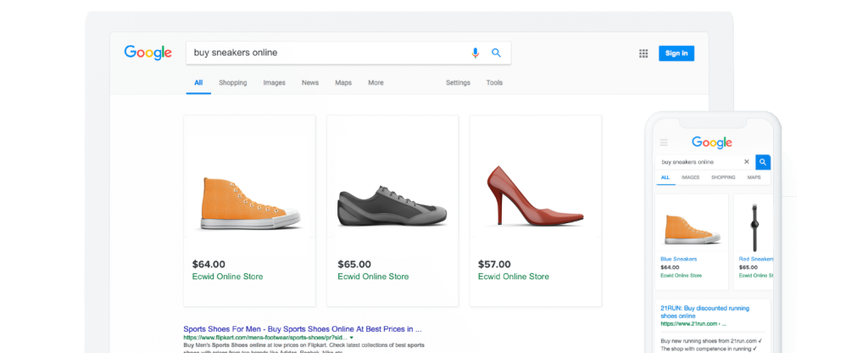868x353 pixels.
Task: Open the Tools option
Action: point(494,82)
